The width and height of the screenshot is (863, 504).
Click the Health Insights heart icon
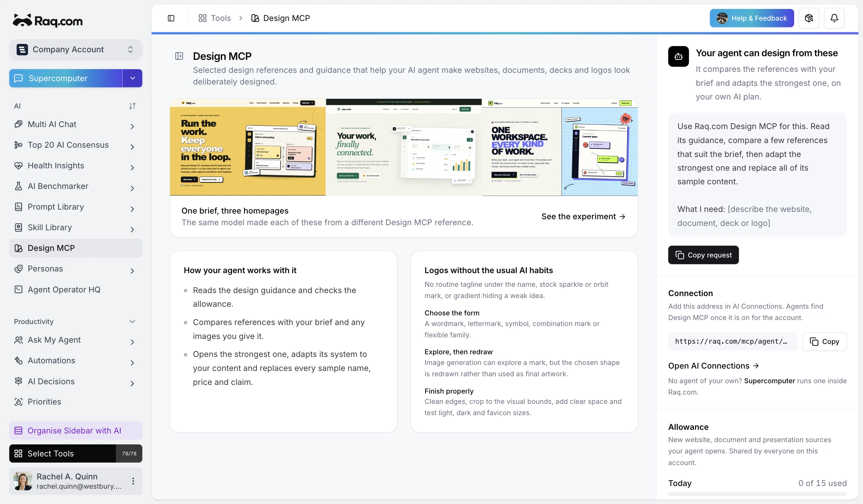coord(19,166)
